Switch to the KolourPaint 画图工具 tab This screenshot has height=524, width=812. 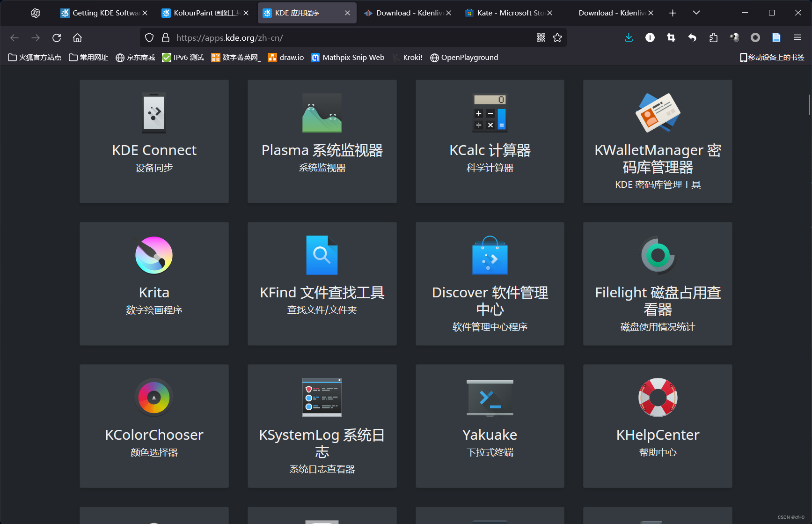(201, 13)
